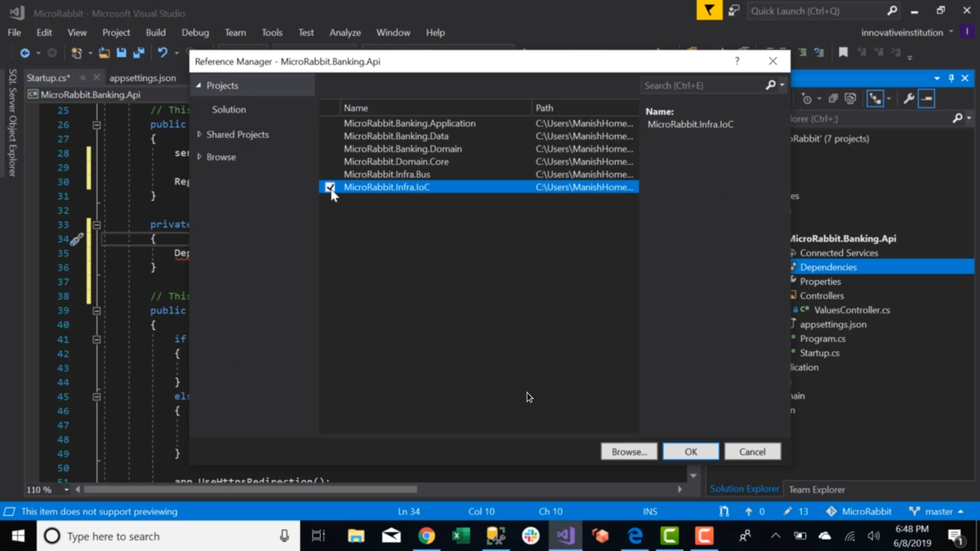
Task: Toggle the outline collapse box at line 26
Action: (x=96, y=125)
